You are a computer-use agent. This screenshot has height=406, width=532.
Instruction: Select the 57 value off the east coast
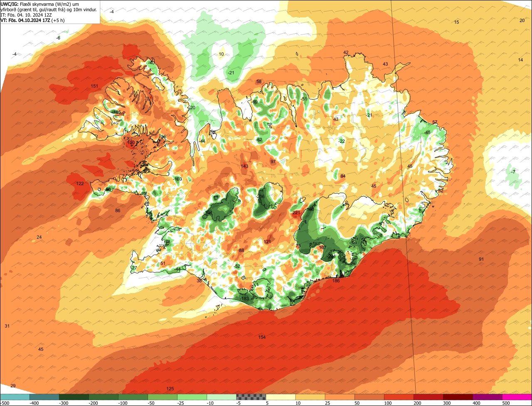435,122
